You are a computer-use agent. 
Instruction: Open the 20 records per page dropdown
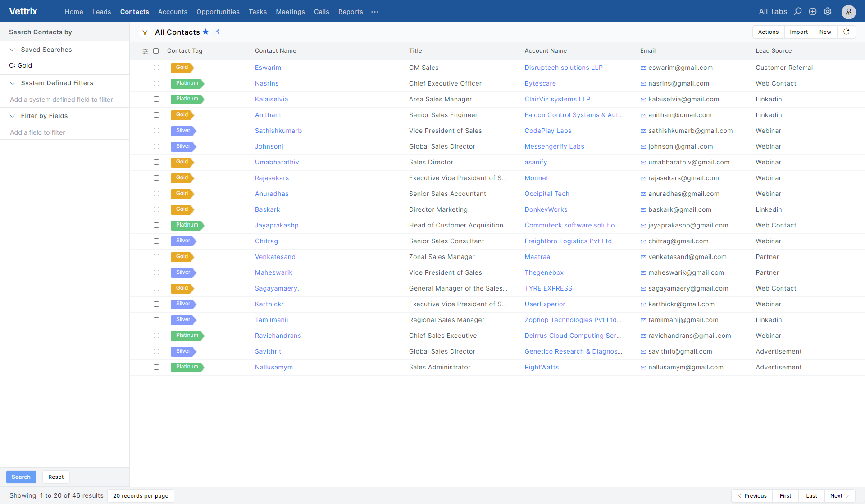pyautogui.click(x=141, y=495)
